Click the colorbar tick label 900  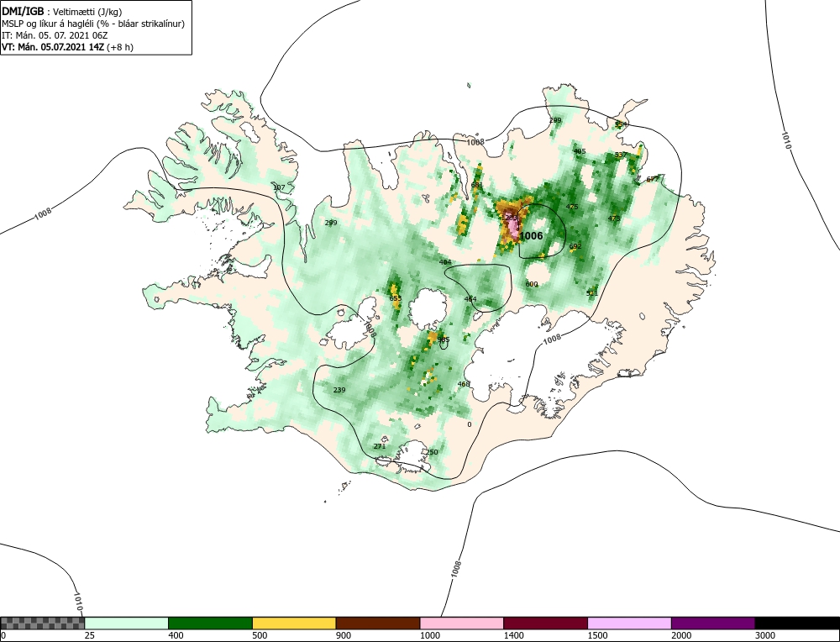click(x=344, y=635)
